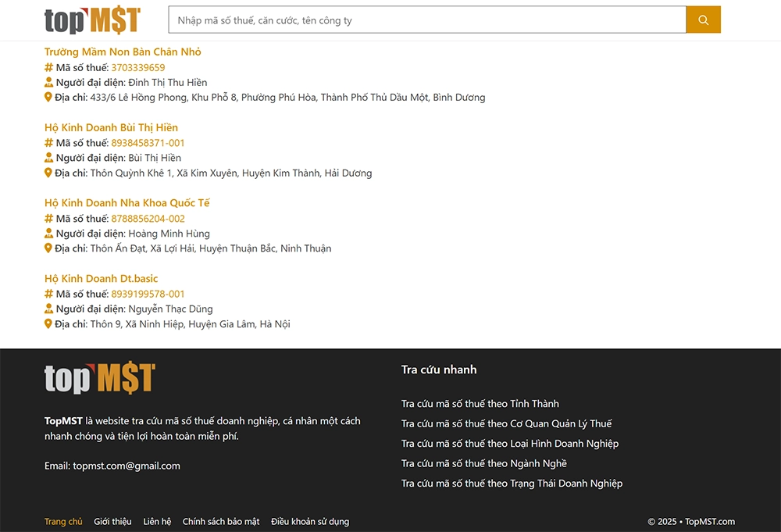Click tax code 8788856204-002 link
This screenshot has width=781, height=532.
(x=148, y=219)
